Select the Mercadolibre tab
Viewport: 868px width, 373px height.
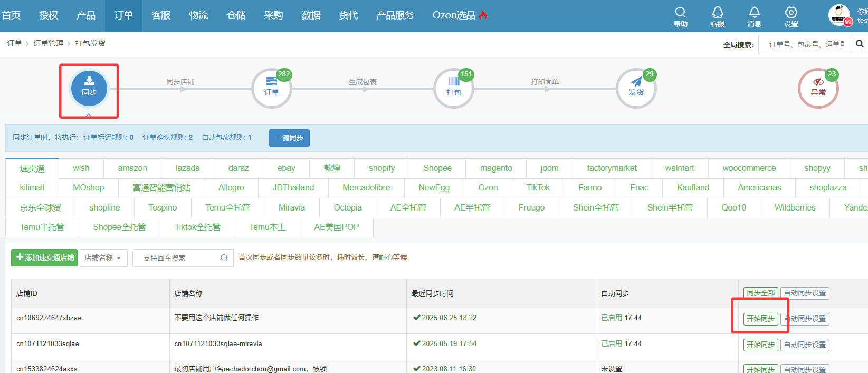(366, 187)
